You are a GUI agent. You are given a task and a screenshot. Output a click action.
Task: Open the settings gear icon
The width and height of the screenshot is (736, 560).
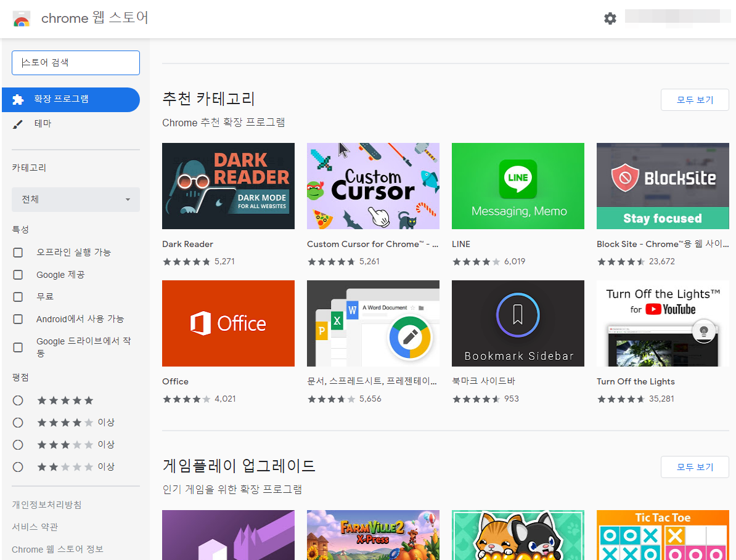(x=610, y=18)
